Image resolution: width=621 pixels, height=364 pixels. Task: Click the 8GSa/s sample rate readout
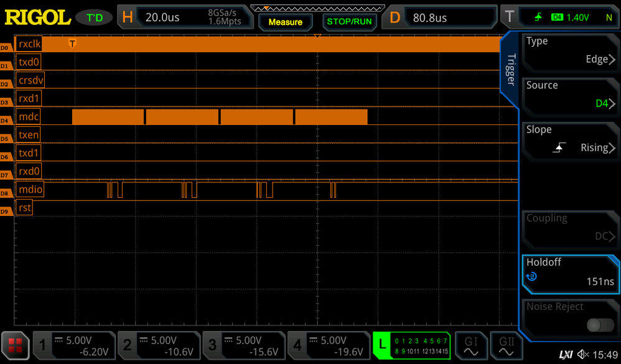tap(222, 12)
